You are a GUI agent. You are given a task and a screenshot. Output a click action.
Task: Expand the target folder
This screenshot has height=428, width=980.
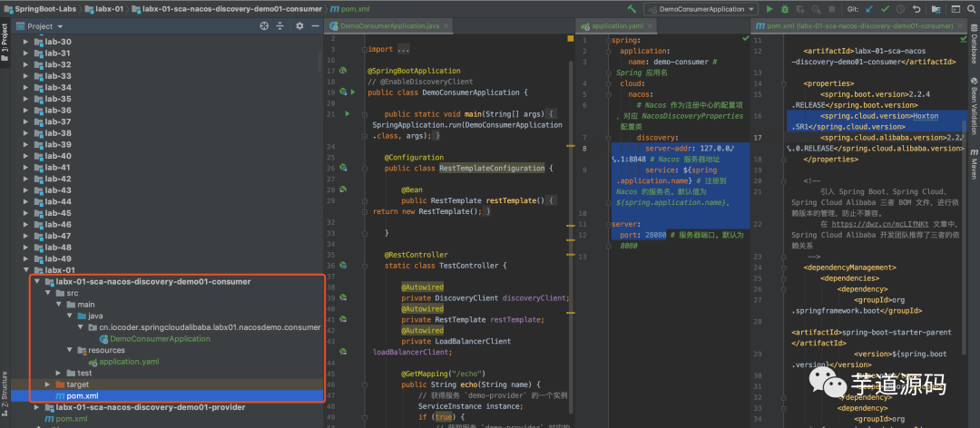tap(48, 384)
